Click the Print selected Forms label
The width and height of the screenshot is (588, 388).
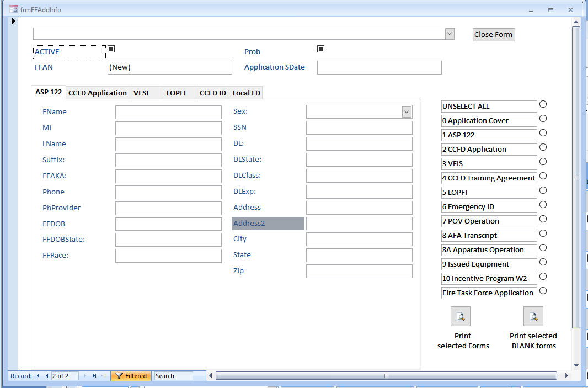click(x=463, y=341)
